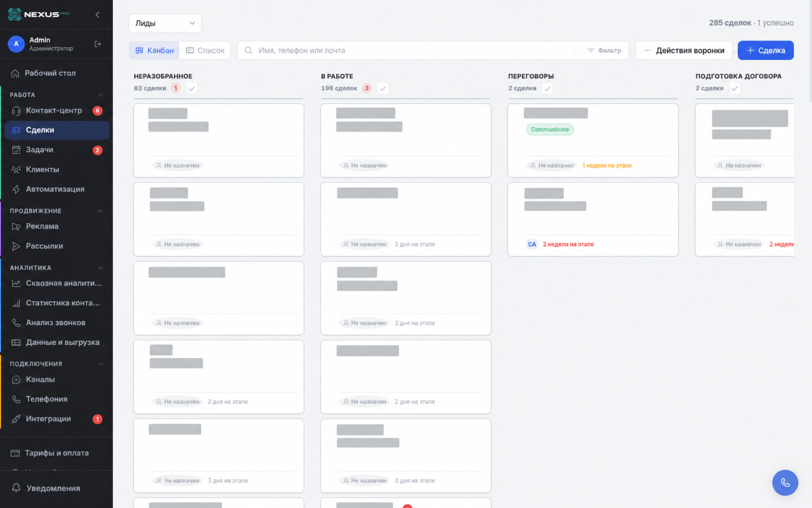
Task: Click the Рассылки paper plane icon
Action: [16, 246]
